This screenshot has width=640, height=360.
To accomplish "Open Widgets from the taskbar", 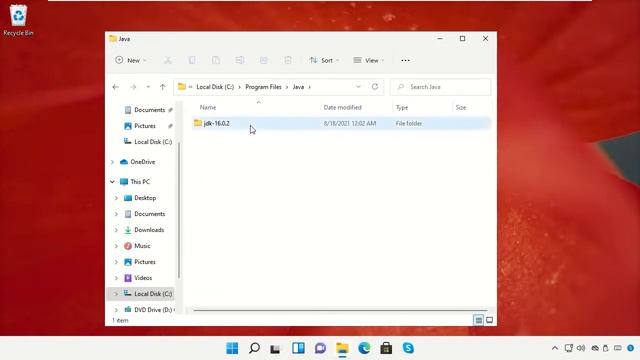I will (x=298, y=348).
